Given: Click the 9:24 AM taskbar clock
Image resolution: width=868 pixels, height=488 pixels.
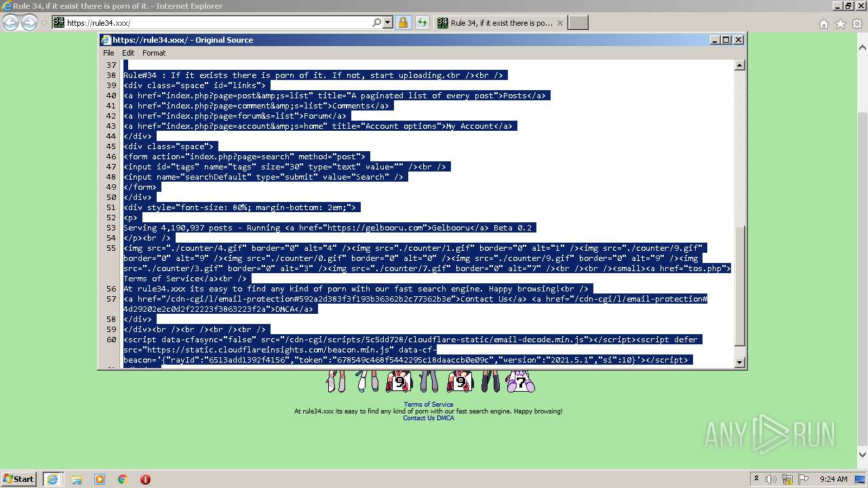Looking at the screenshot, I should tap(833, 479).
